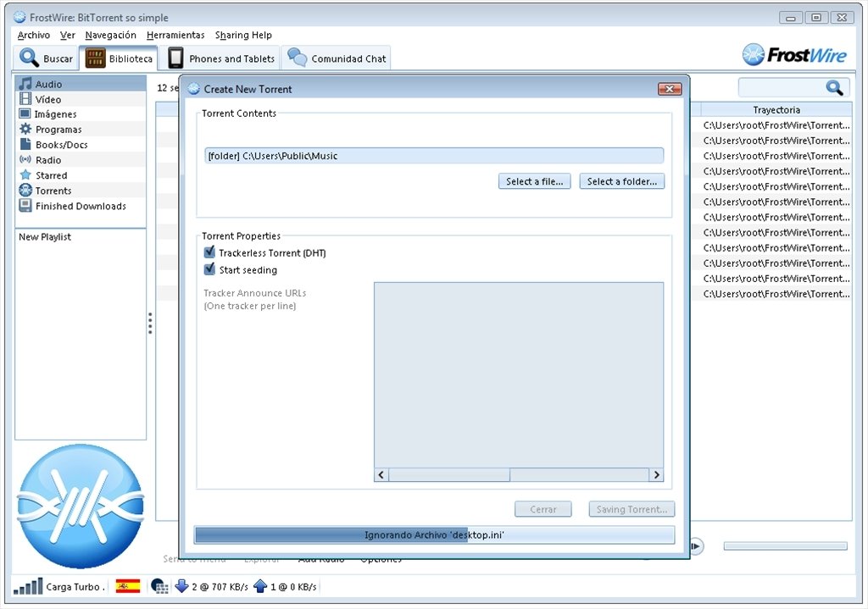Click the large FrostWire logo below the playlist
The image size is (868, 609).
(81, 507)
